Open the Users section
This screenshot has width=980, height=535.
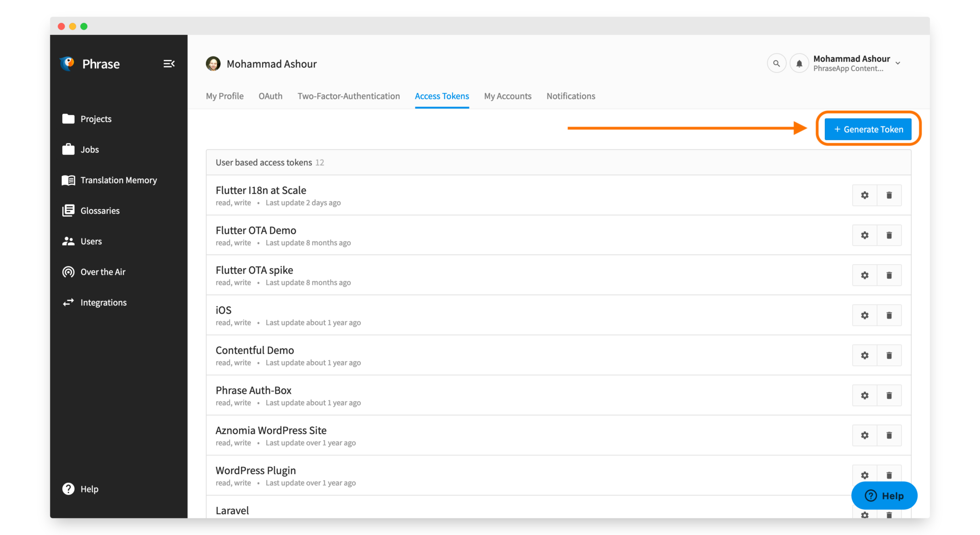coord(91,241)
